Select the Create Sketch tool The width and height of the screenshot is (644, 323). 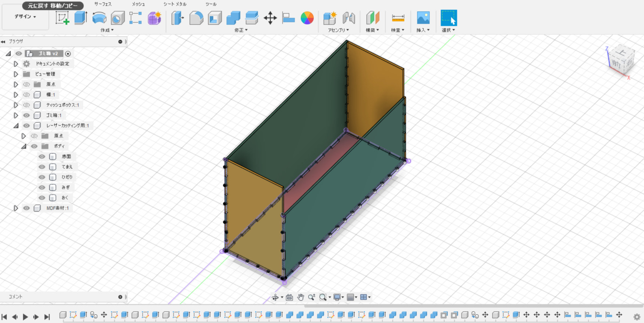[x=63, y=18]
